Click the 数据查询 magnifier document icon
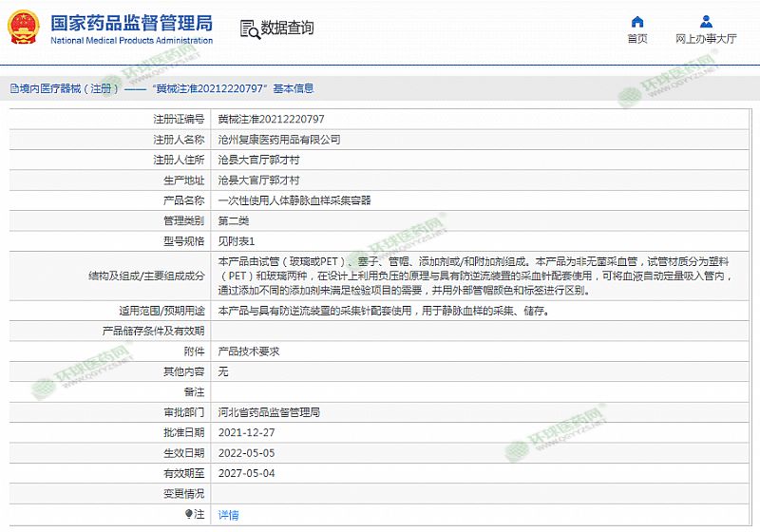The height and width of the screenshot is (532, 760). coord(249,28)
